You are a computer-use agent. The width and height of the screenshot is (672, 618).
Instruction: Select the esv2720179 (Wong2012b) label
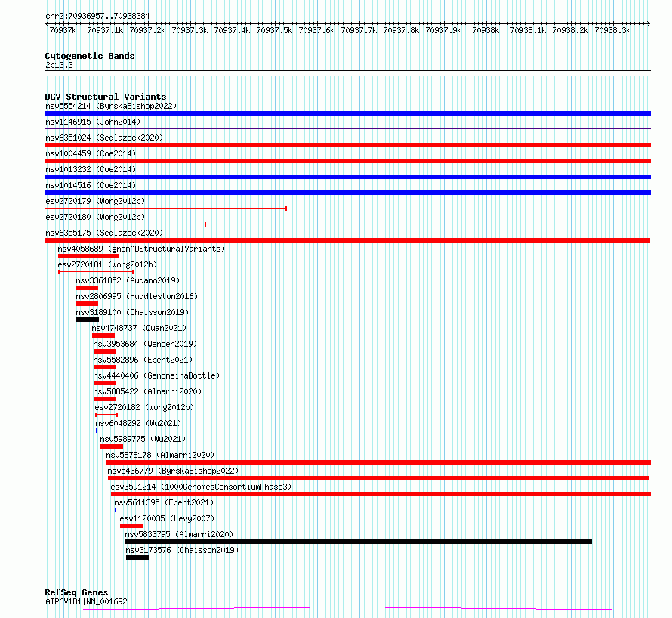[x=95, y=201]
